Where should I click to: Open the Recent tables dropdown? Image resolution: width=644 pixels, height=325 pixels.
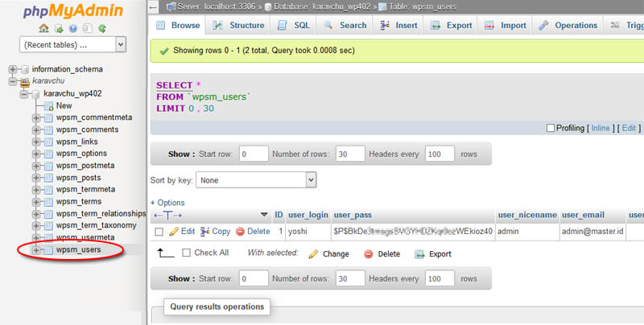[x=72, y=45]
